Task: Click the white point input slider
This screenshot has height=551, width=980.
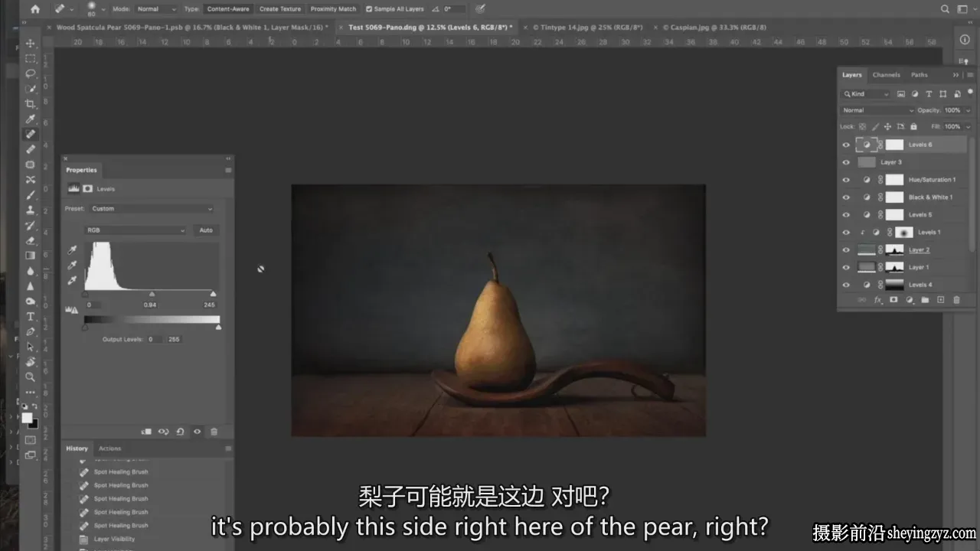Action: click(x=213, y=294)
